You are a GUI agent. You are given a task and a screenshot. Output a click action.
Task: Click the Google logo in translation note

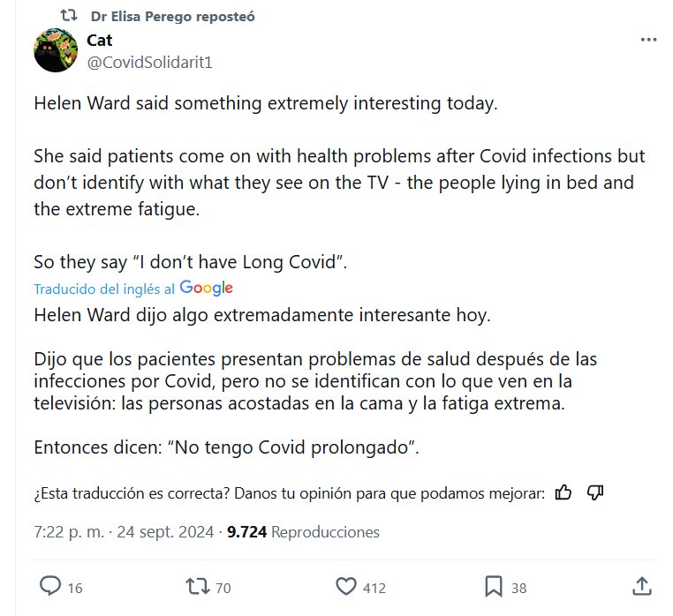click(206, 288)
